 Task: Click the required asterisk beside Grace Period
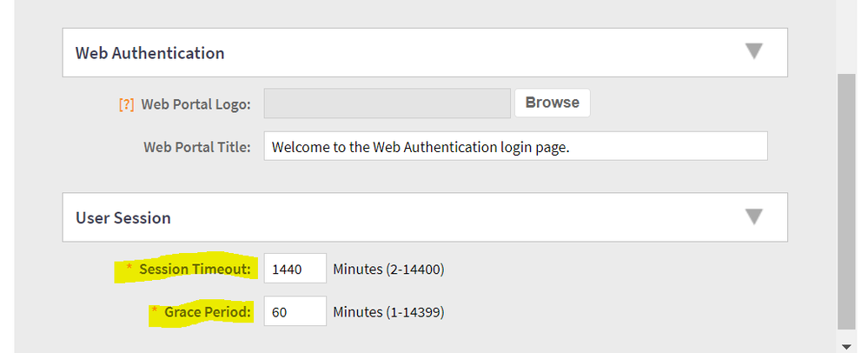155,310
